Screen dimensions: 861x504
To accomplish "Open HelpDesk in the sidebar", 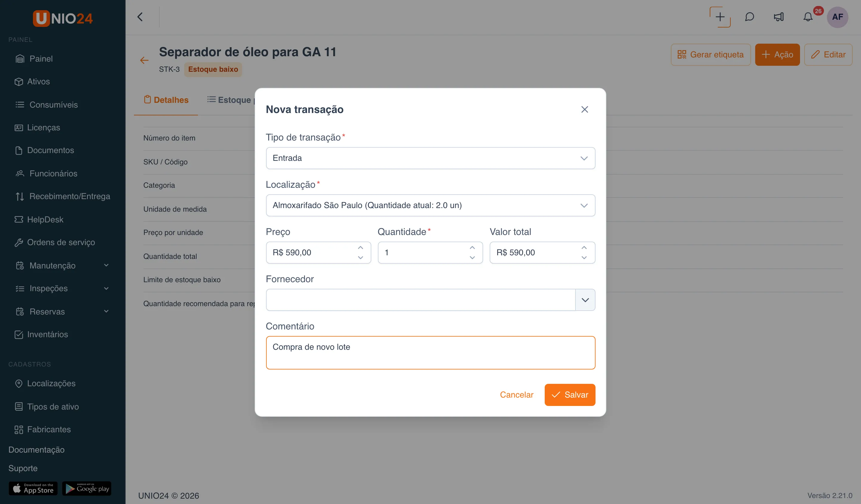I will (x=39, y=219).
